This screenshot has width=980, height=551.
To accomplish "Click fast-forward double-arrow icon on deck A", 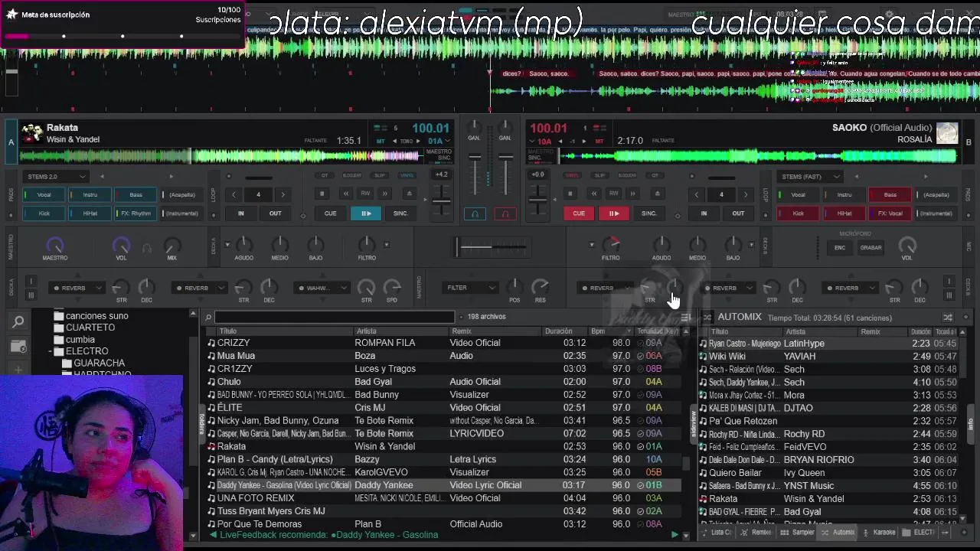I will 385,194.
